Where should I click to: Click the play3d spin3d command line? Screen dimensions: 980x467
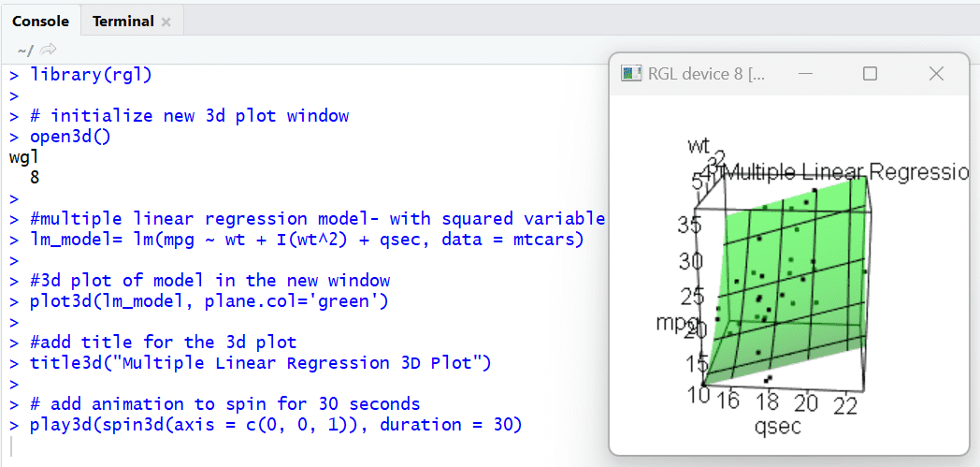276,425
